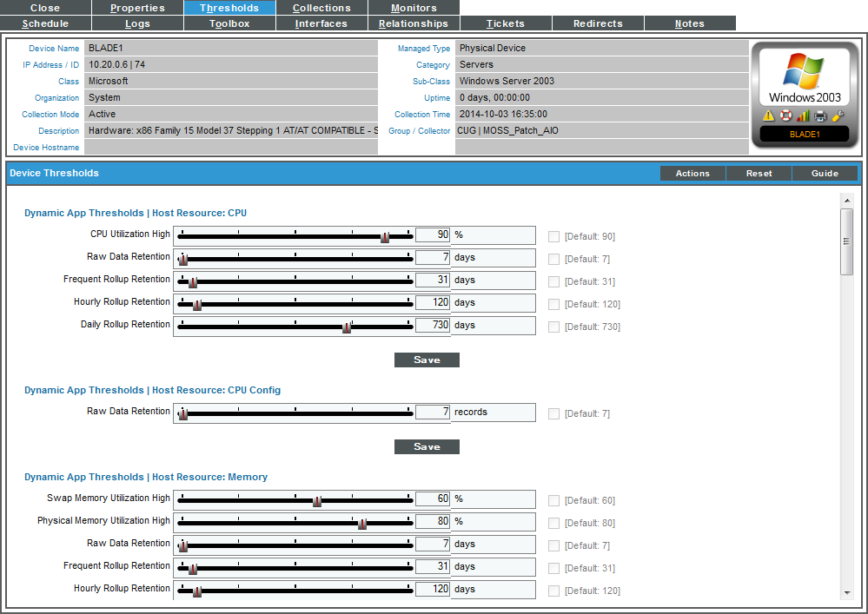Click the Reset button in Device Thresholds

(758, 173)
